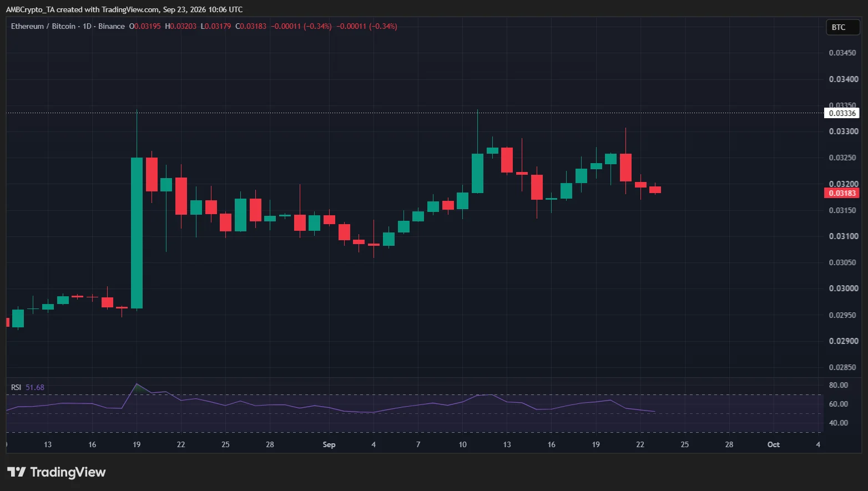Click the Ethereum / Bitcoin symbol title
Image resolution: width=868 pixels, height=491 pixels.
coord(43,26)
